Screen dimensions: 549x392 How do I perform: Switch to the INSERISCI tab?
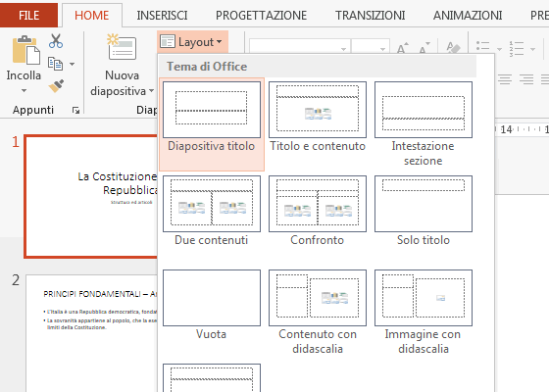click(x=162, y=16)
